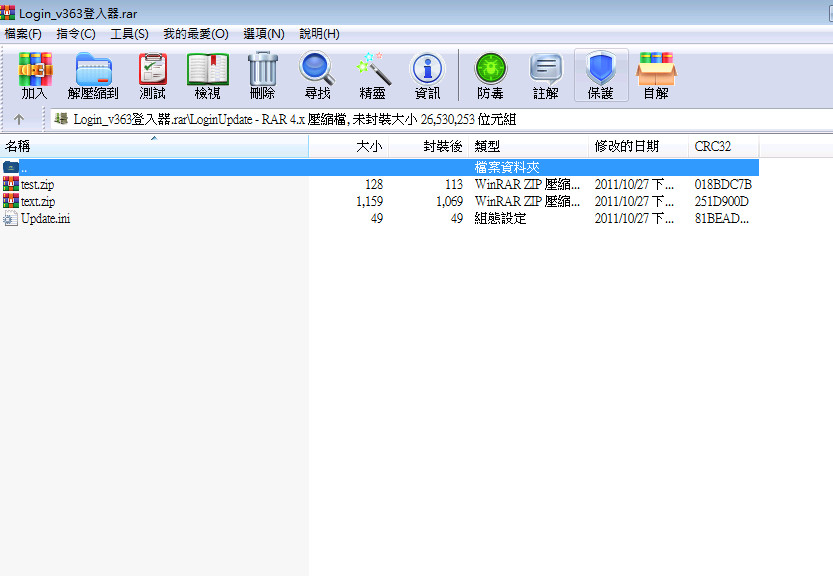833x576 pixels.
Task: Select the test.zip file name
Action: [x=37, y=184]
